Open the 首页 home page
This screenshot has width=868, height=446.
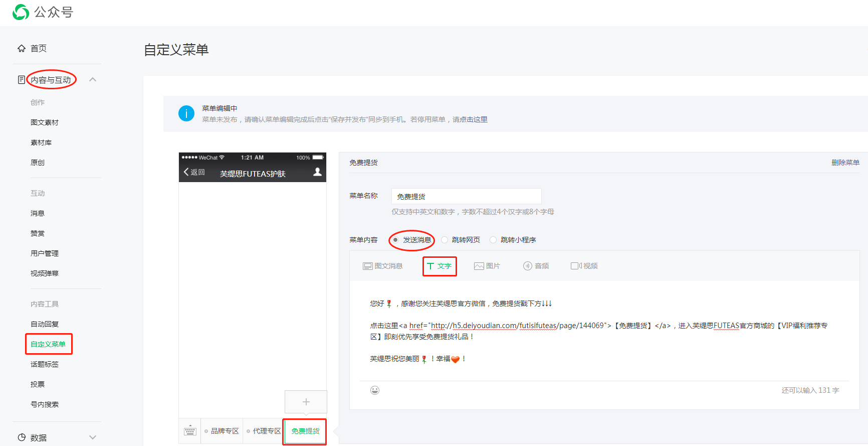coord(38,48)
